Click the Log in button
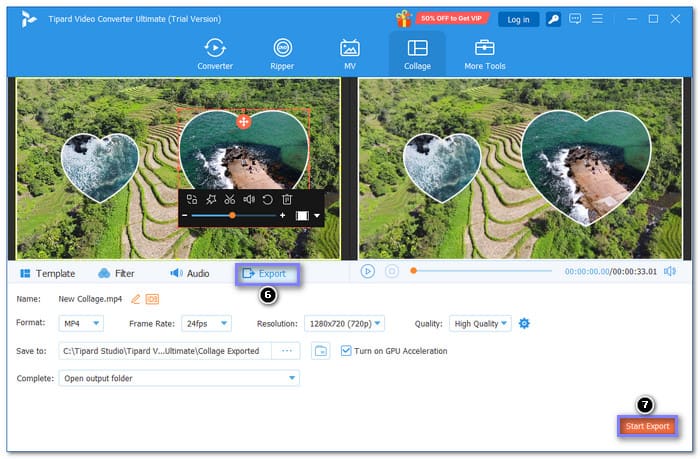This screenshot has height=459, width=700. point(518,19)
